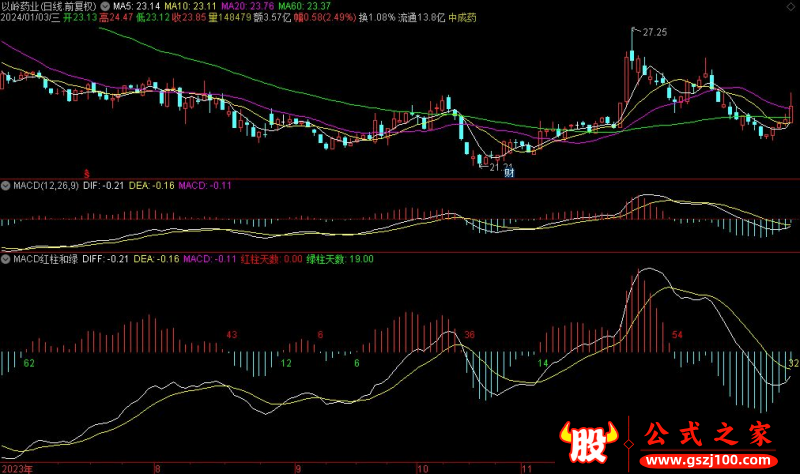Click the small red marker above MACD panel
The width and height of the screenshot is (800, 474).
86,173
